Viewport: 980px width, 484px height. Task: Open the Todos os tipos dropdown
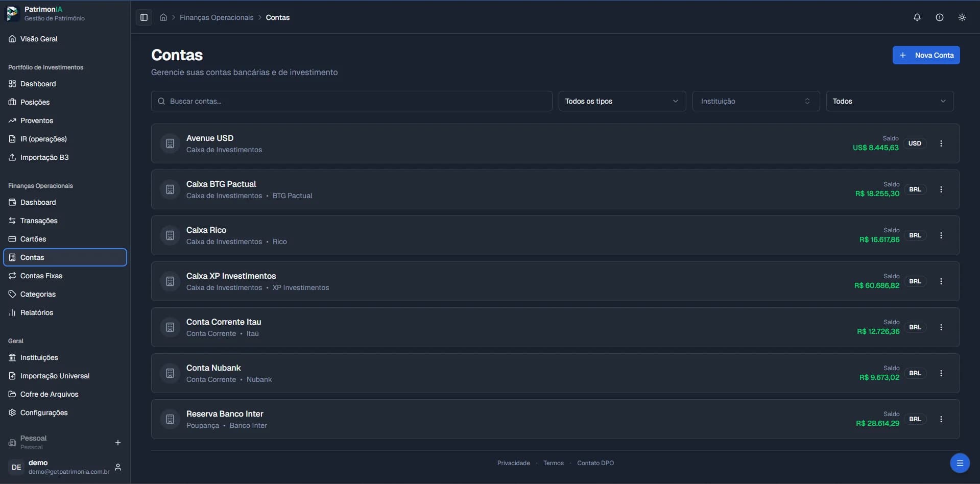point(622,101)
